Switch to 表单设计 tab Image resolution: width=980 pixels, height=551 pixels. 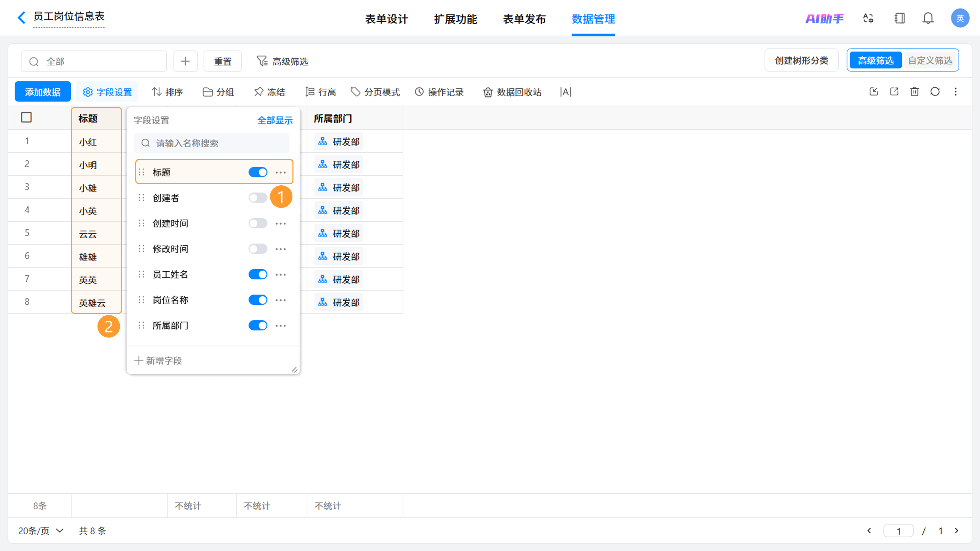tap(387, 19)
